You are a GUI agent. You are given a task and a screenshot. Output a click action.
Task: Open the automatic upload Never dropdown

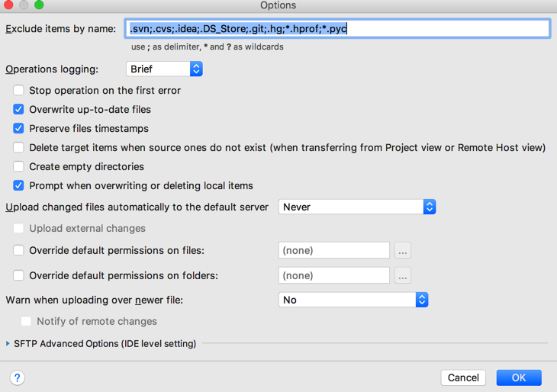point(356,207)
